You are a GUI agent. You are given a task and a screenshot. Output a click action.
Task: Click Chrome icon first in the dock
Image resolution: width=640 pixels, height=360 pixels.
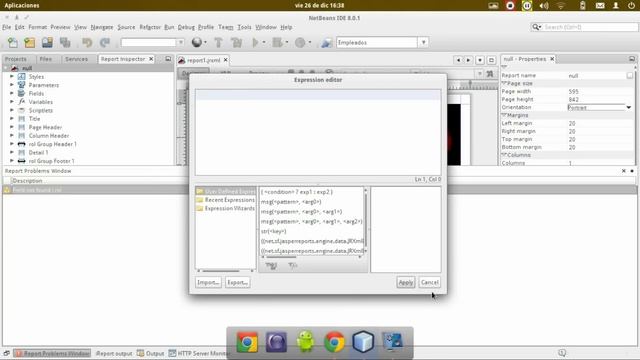pos(247,342)
